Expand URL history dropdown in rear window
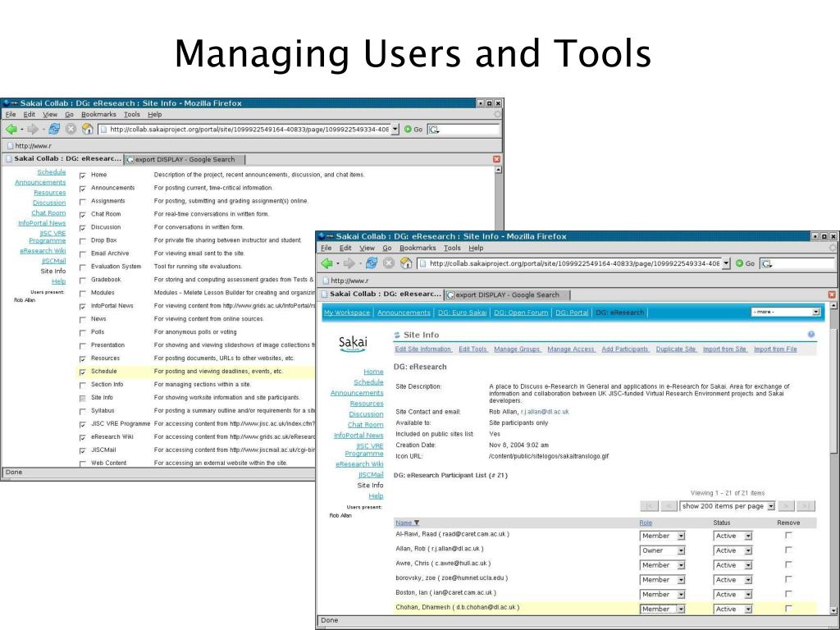 point(395,129)
